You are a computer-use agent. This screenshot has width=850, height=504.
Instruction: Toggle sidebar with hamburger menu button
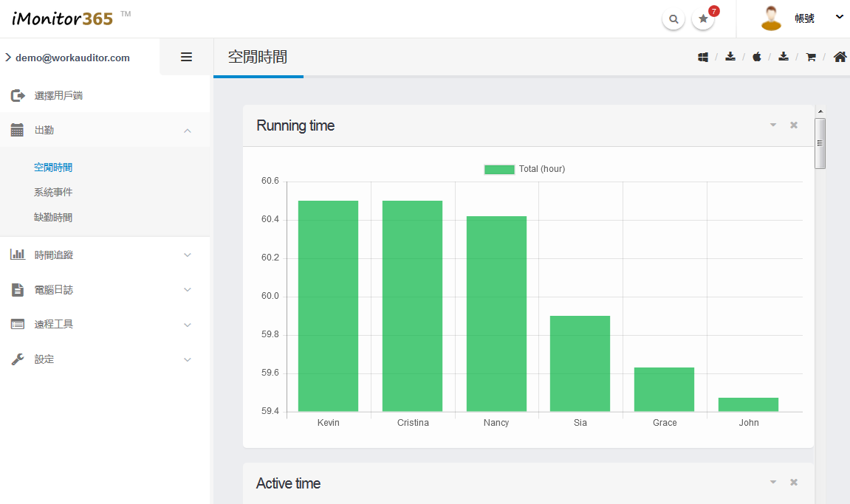[186, 57]
